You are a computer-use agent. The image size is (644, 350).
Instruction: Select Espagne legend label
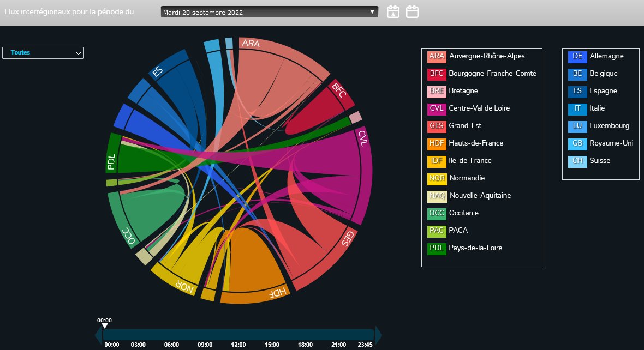pos(603,91)
